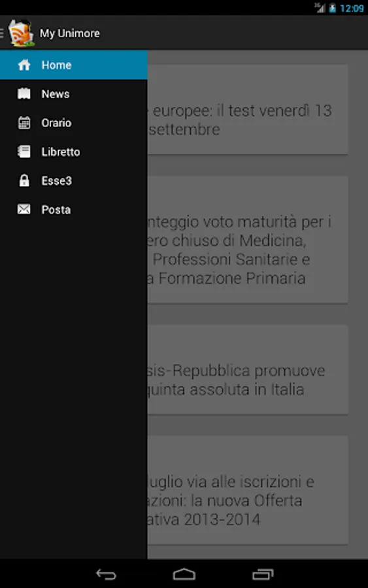Click the Libretto notebook icon

point(24,152)
